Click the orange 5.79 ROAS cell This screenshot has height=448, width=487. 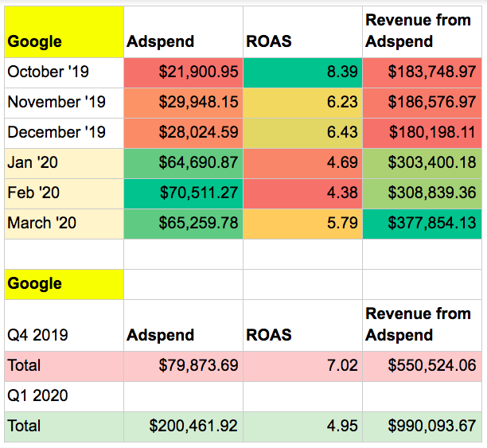pos(302,224)
